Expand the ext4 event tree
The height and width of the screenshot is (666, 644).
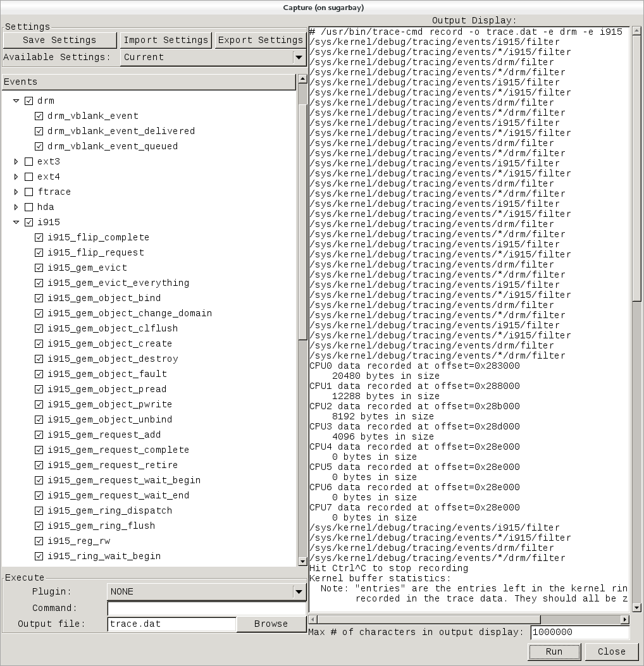pos(15,176)
